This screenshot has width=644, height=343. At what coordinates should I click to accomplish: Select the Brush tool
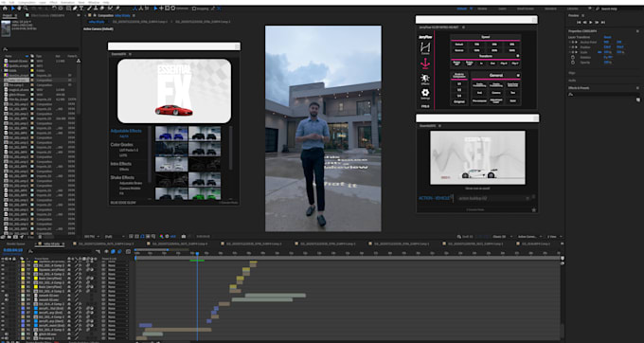click(89, 9)
